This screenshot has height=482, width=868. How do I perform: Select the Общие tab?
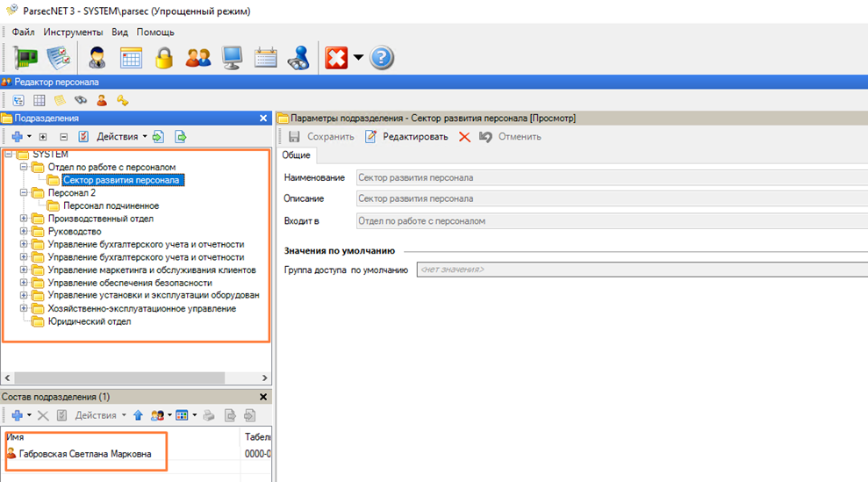point(296,155)
